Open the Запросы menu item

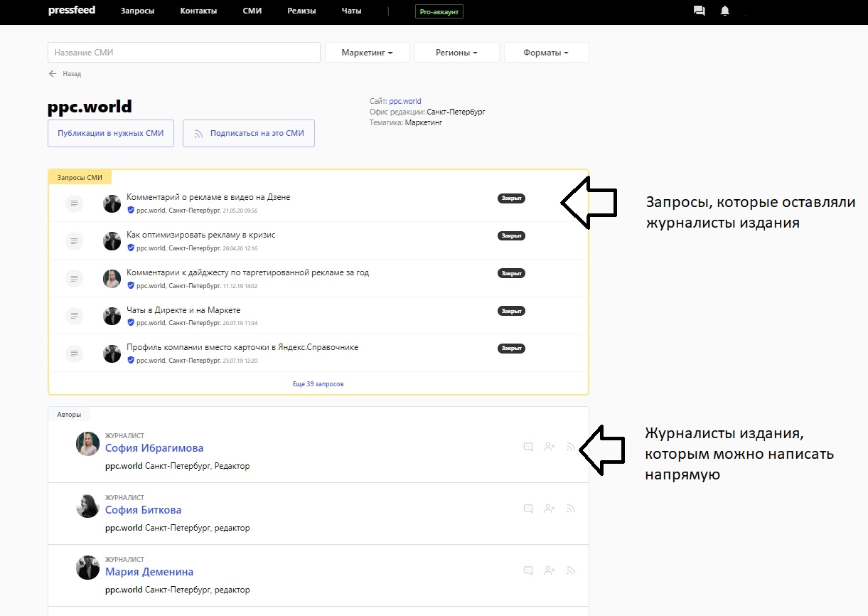(137, 11)
